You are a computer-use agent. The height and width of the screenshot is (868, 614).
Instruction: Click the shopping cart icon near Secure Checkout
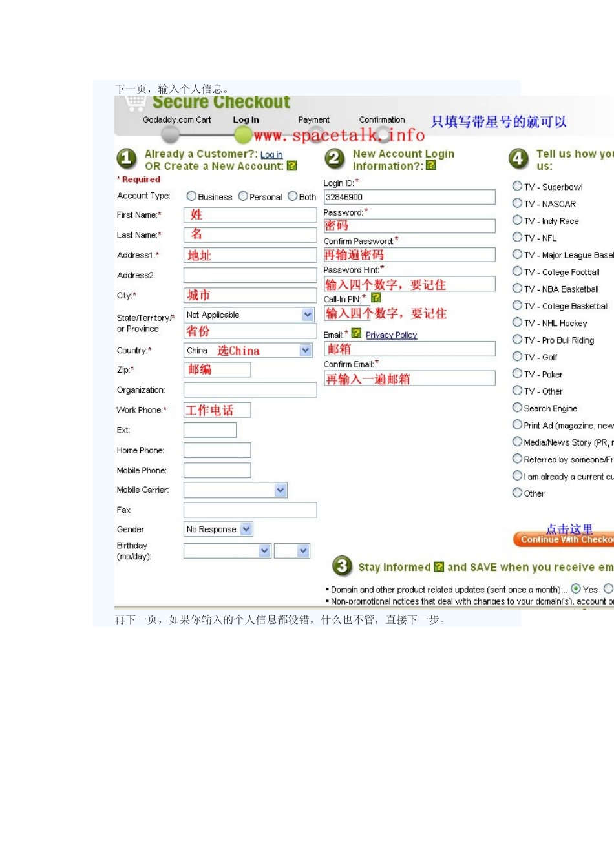136,102
